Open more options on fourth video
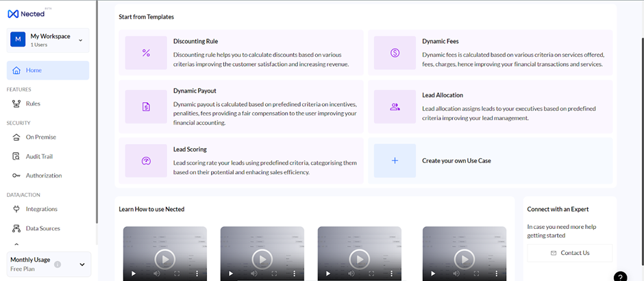 pos(497,273)
